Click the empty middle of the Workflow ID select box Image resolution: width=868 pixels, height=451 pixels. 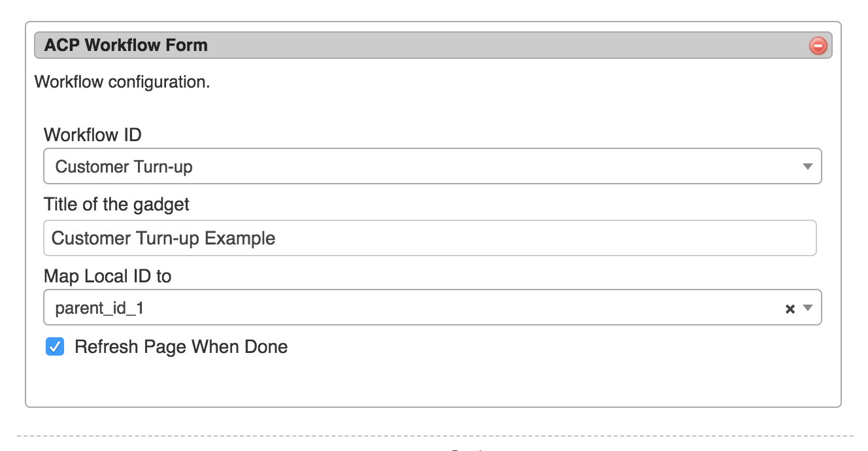pyautogui.click(x=458, y=167)
